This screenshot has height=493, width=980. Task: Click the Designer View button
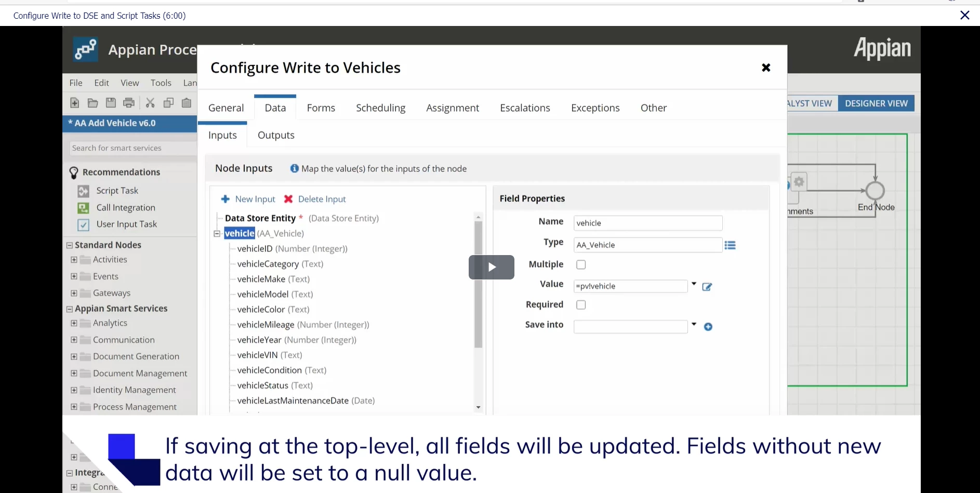pos(877,103)
